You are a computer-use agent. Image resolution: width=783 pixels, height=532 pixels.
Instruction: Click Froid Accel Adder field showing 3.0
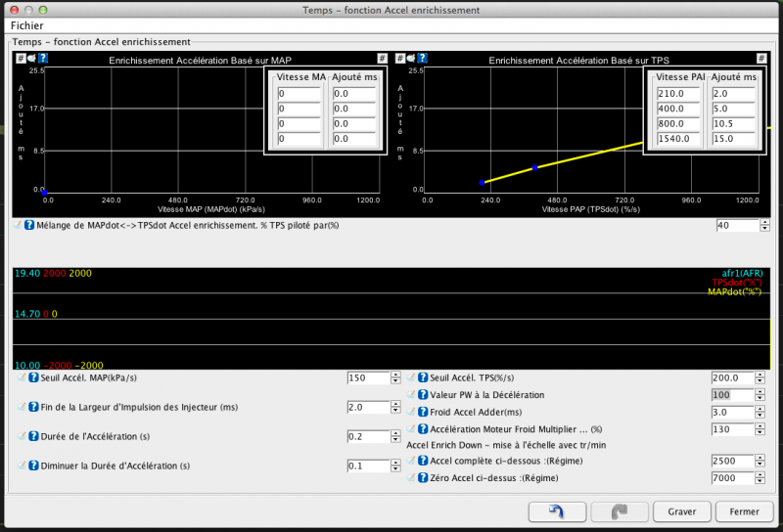pos(733,413)
